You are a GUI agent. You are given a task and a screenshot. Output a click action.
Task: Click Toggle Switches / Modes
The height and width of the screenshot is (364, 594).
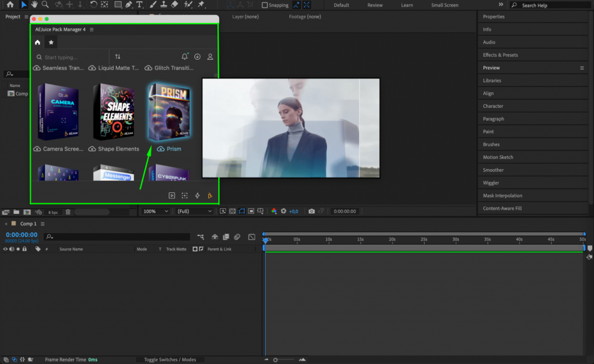pos(171,359)
